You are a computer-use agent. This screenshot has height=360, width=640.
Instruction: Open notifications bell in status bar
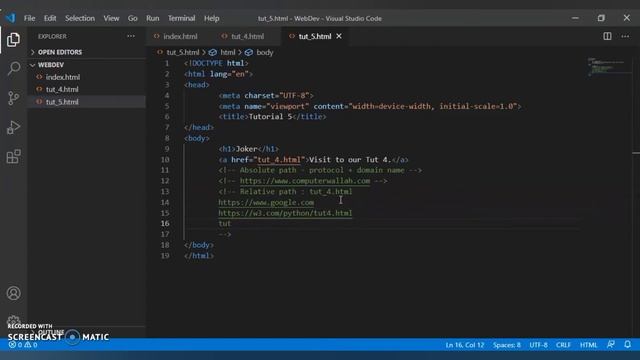pos(628,344)
